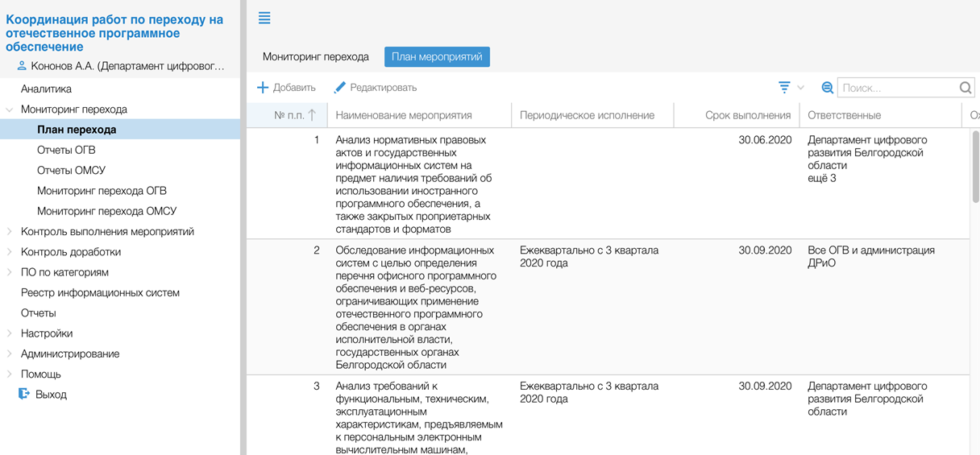Viewport: 980px width, 455px height.
Task: Click the hamburger menu icon
Action: pos(264,18)
